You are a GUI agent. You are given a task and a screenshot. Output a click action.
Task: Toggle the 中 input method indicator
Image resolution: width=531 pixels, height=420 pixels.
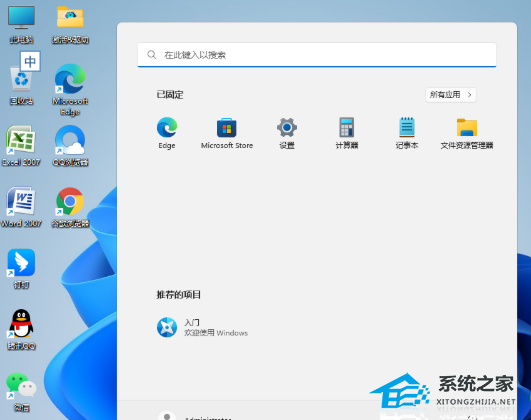click(x=30, y=61)
